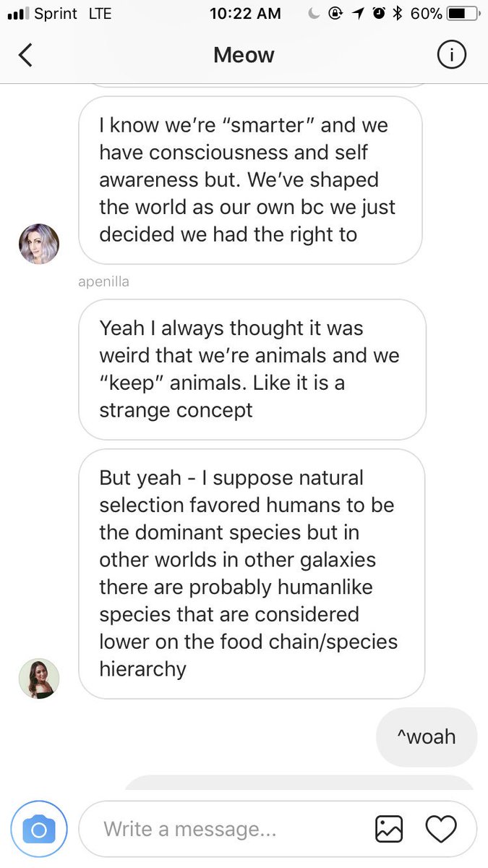
Task: Go back using the left chevron
Action: [x=25, y=55]
